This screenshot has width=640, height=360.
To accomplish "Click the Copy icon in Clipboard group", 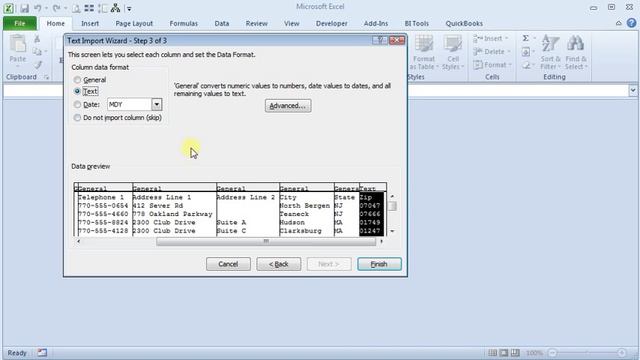I will (x=37, y=52).
